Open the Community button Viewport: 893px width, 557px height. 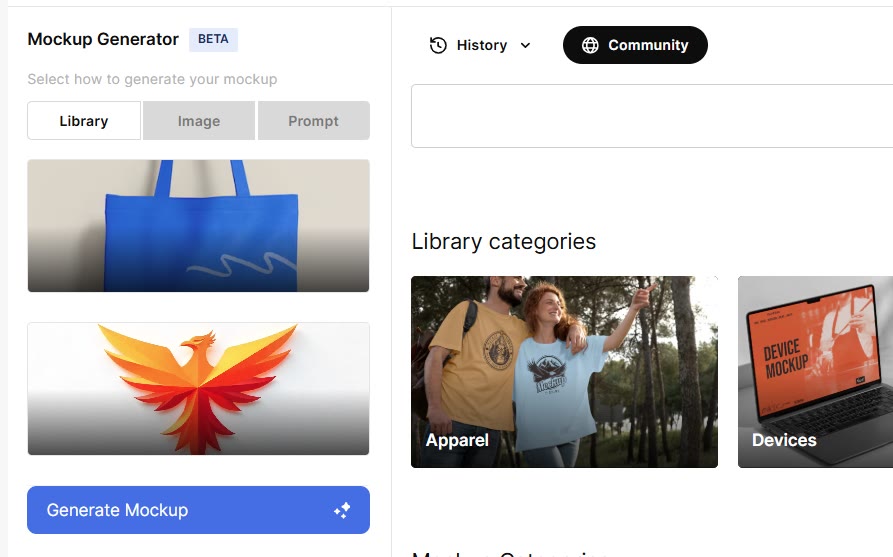(x=635, y=45)
